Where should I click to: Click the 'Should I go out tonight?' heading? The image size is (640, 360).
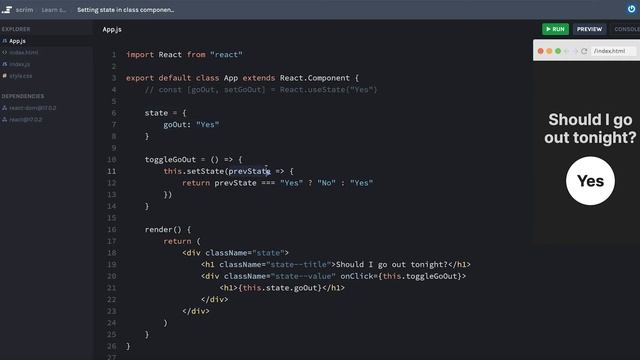[590, 128]
